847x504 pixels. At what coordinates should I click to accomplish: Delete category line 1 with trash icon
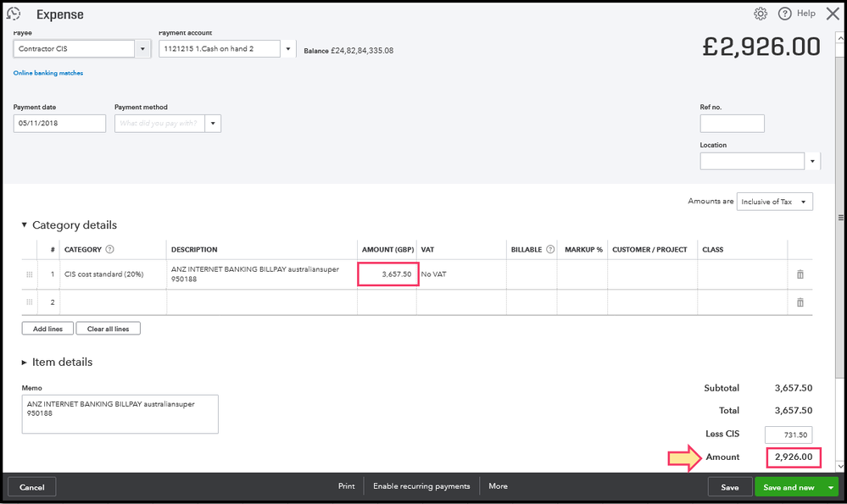tap(800, 274)
